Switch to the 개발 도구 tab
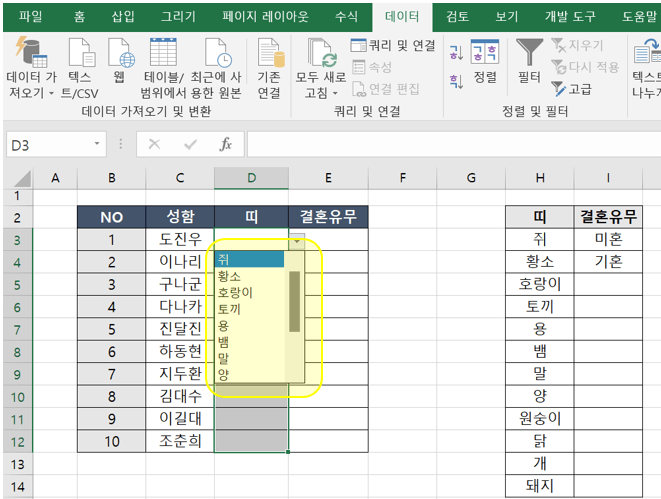The image size is (661, 499). pos(570,16)
